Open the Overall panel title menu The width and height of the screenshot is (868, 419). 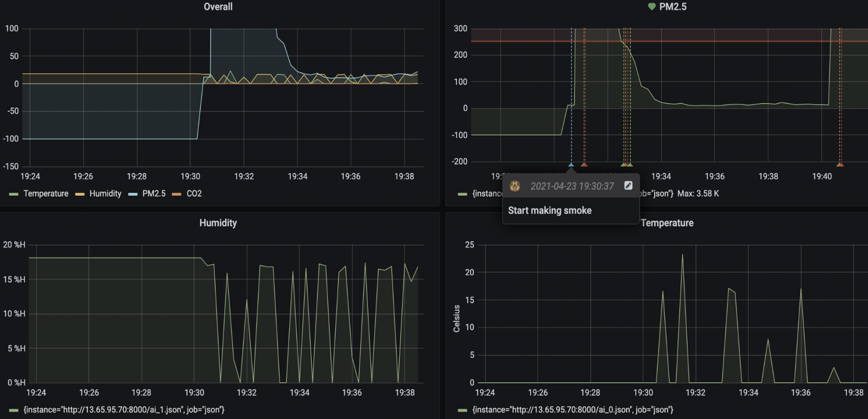(x=218, y=7)
